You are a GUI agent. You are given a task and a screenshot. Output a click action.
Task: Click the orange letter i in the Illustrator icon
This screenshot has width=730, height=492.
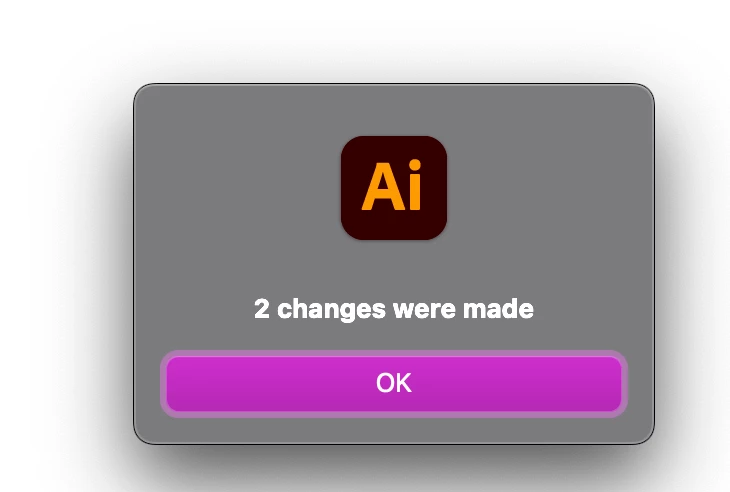pyautogui.click(x=415, y=185)
